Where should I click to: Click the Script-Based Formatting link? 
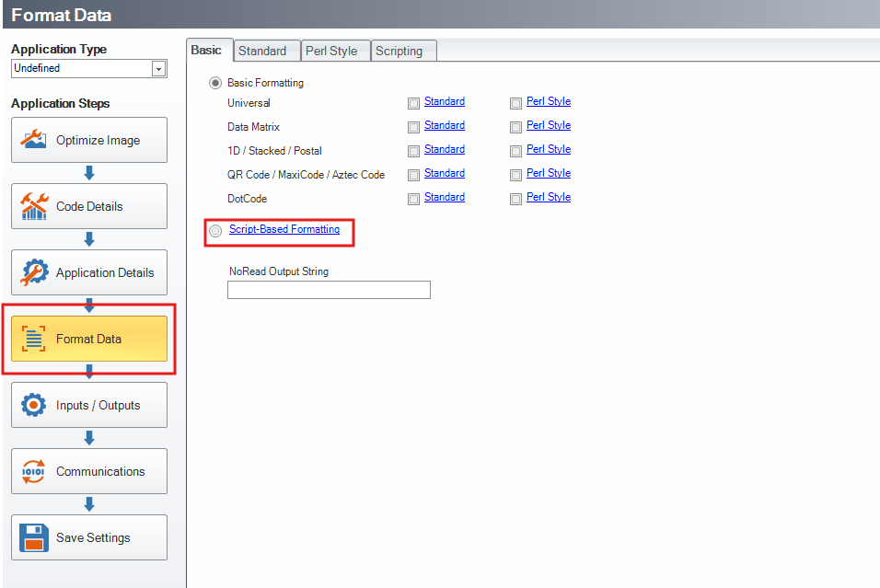284,229
